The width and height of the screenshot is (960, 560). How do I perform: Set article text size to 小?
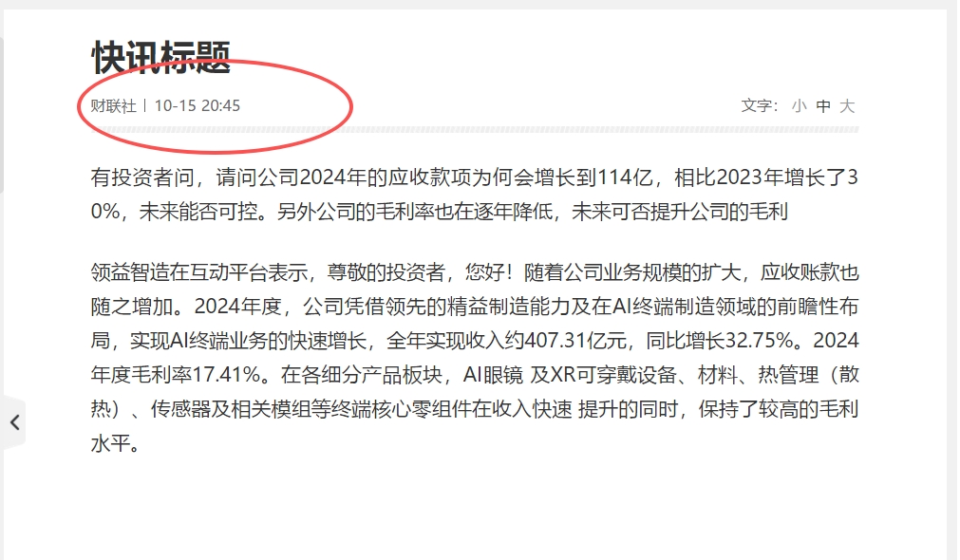point(799,106)
